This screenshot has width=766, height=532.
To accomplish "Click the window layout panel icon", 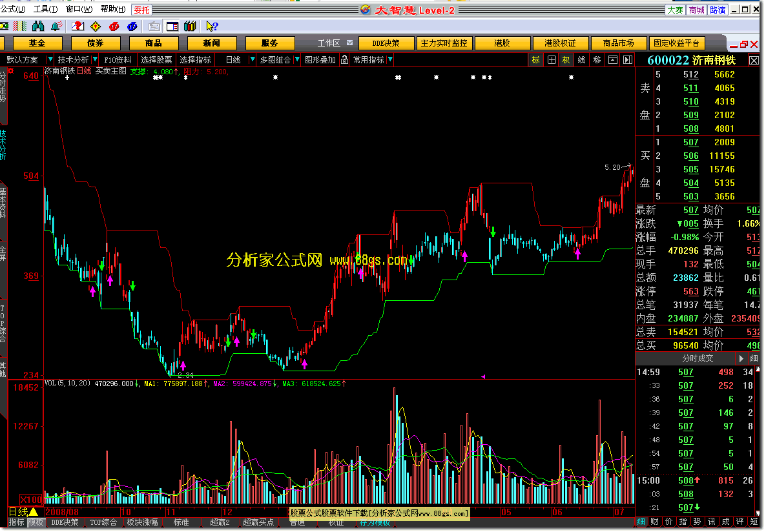I will [172, 26].
